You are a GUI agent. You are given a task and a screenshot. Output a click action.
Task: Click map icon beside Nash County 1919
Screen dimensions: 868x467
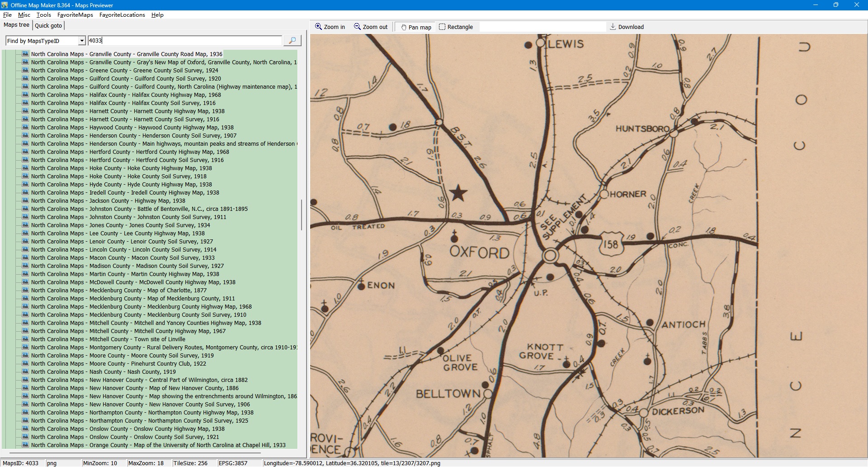(25, 372)
